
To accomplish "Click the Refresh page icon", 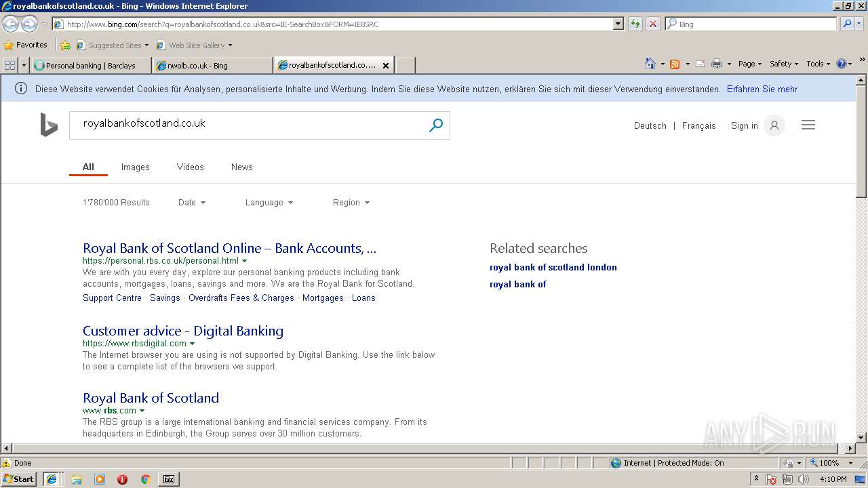I will [635, 24].
